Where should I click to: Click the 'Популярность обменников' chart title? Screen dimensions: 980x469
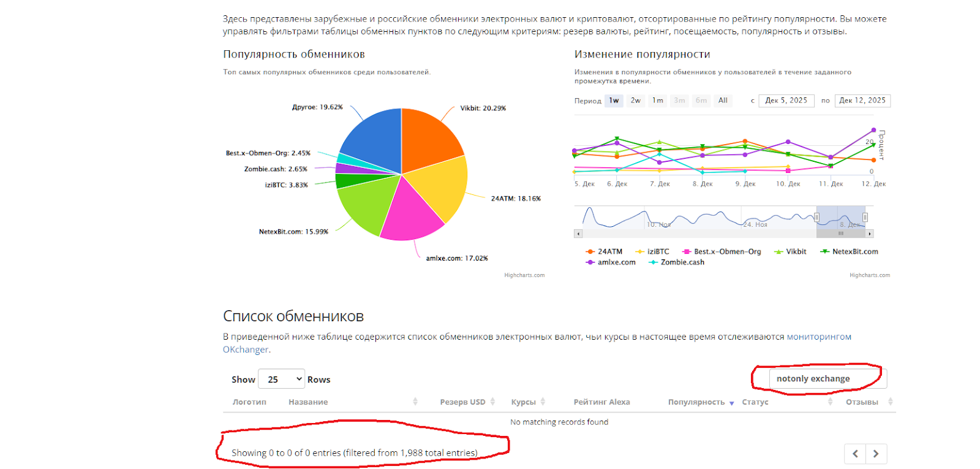pos(294,55)
